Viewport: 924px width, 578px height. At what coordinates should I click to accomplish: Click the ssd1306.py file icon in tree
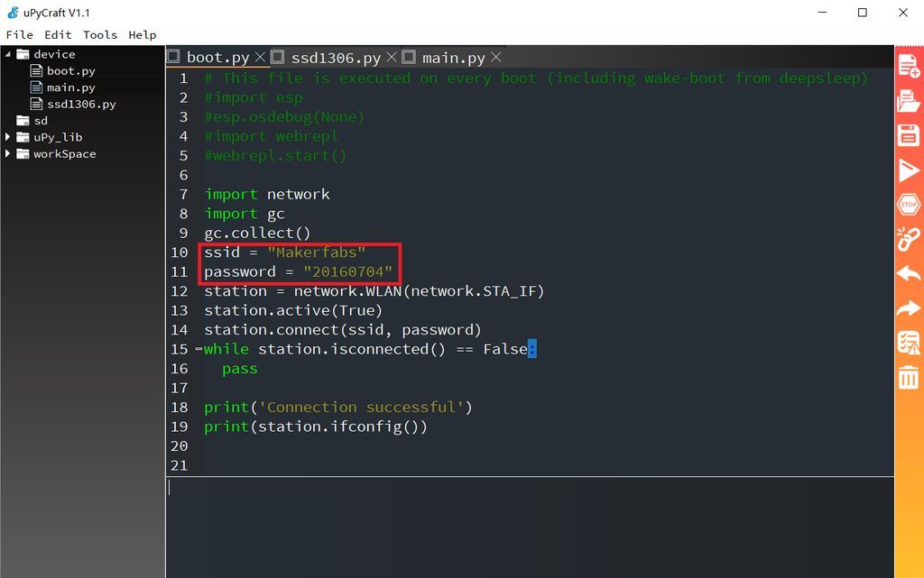click(x=36, y=104)
